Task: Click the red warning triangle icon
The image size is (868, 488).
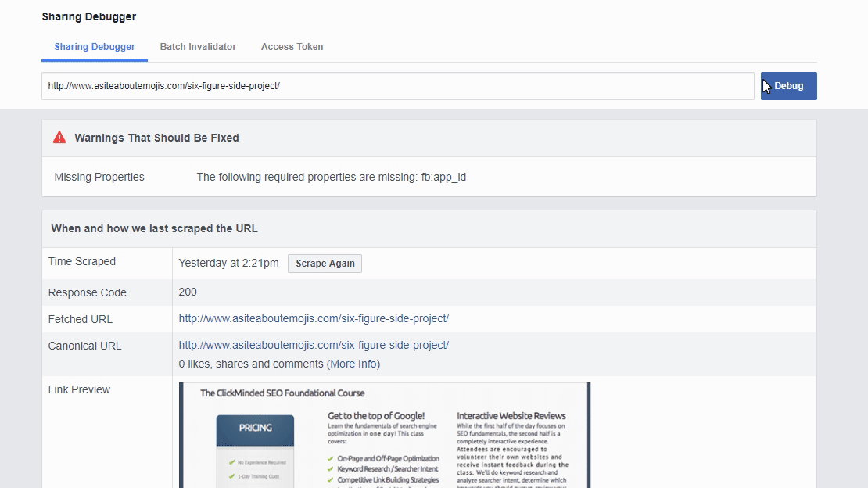Action: point(59,138)
